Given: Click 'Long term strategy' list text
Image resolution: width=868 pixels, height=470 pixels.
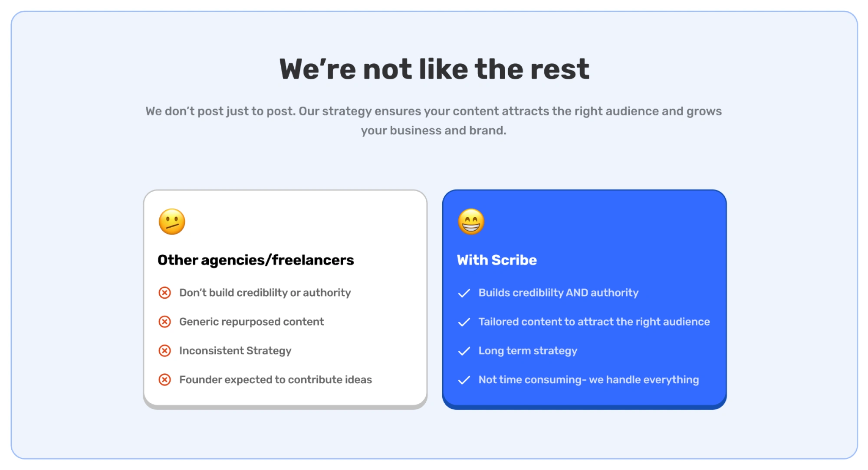Looking at the screenshot, I should click(x=528, y=351).
